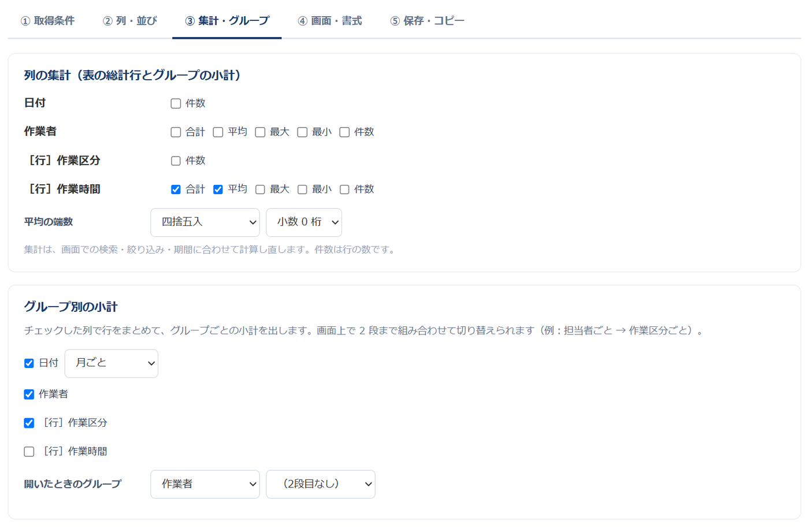
Task: Open the 小数 0 桁 decimals dropdown
Action: pyautogui.click(x=304, y=222)
